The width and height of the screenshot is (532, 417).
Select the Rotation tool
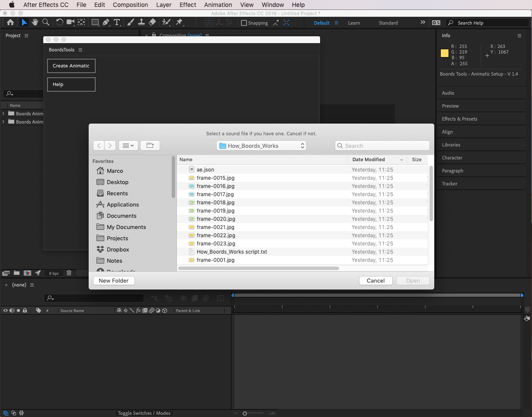[x=60, y=22]
